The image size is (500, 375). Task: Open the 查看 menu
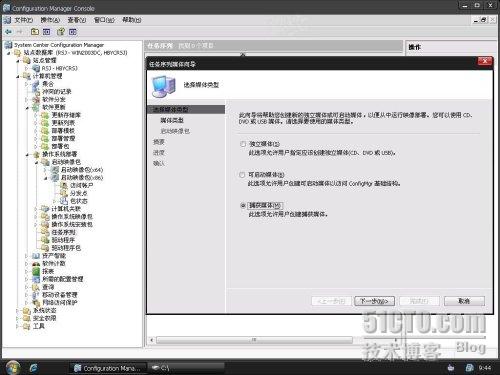click(x=77, y=20)
